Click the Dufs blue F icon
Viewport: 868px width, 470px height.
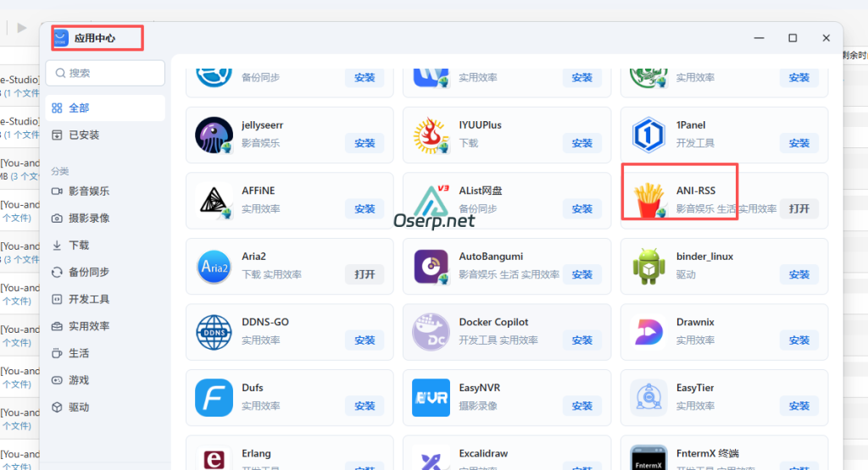(214, 397)
